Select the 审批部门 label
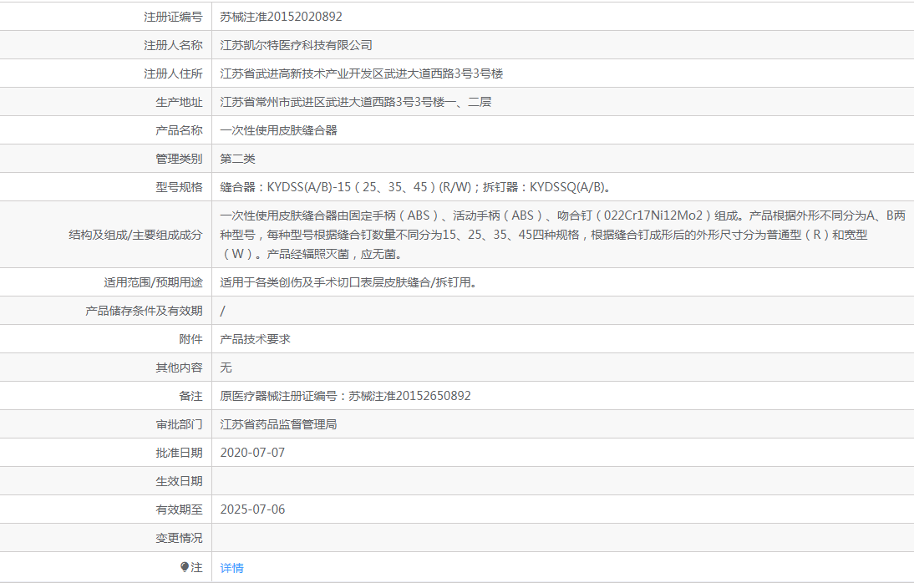 click(179, 425)
